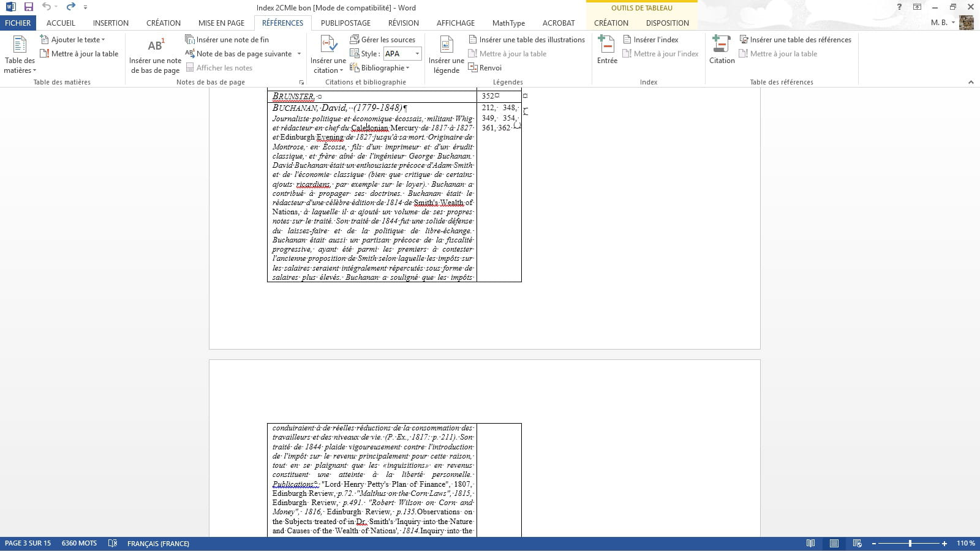Click Mettre à jour la table in Légendes group
The height and width of the screenshot is (551, 980).
coord(507,54)
